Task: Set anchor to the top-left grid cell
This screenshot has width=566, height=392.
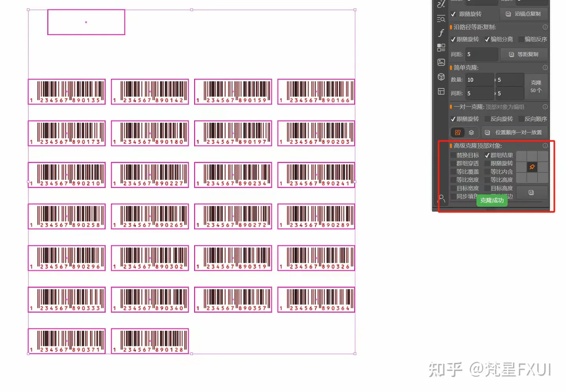Action: [521, 156]
